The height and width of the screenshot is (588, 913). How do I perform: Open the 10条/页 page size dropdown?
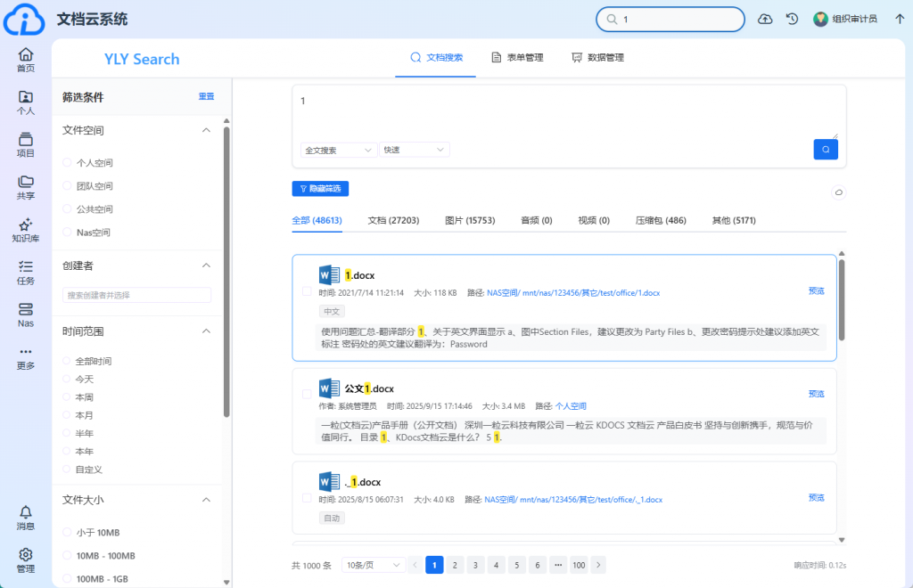(x=371, y=565)
